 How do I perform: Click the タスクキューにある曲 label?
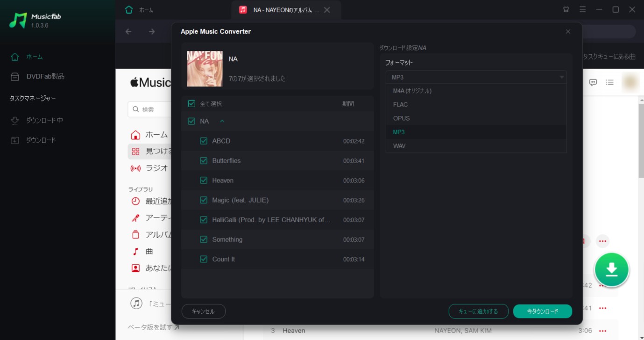[x=609, y=57]
